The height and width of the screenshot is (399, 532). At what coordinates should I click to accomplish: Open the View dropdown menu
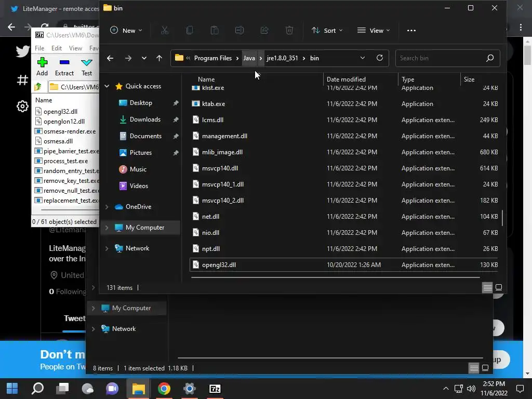374,31
